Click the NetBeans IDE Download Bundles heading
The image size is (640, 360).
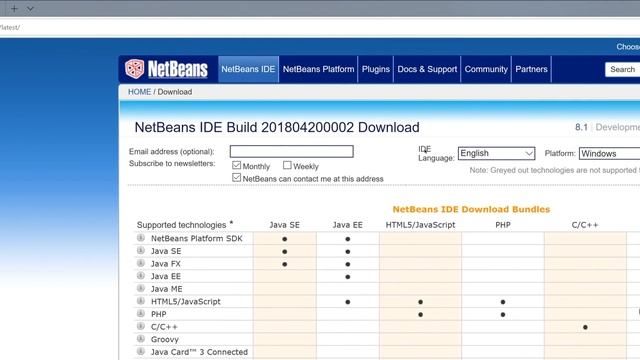point(471,209)
